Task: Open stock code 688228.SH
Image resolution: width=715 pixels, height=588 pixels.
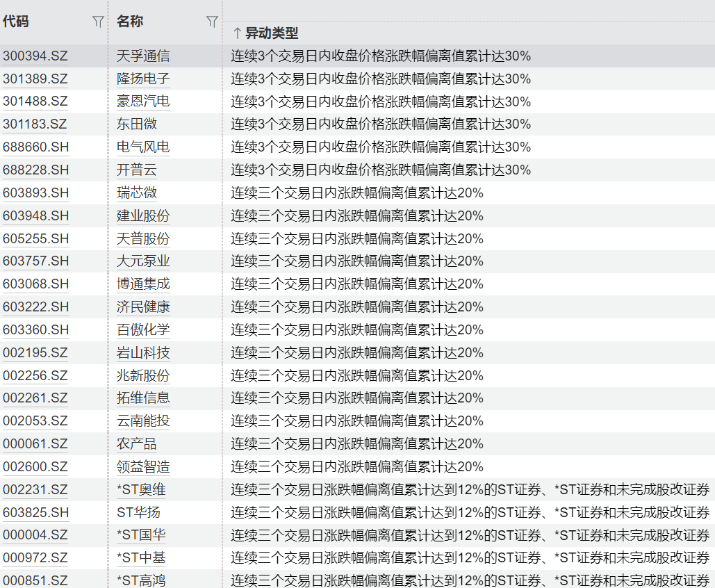Action: tap(36, 170)
